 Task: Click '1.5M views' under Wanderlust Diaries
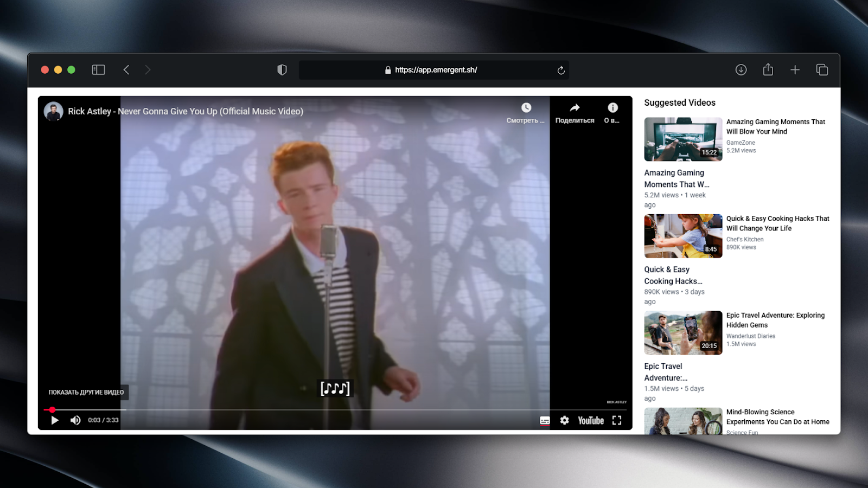click(741, 344)
